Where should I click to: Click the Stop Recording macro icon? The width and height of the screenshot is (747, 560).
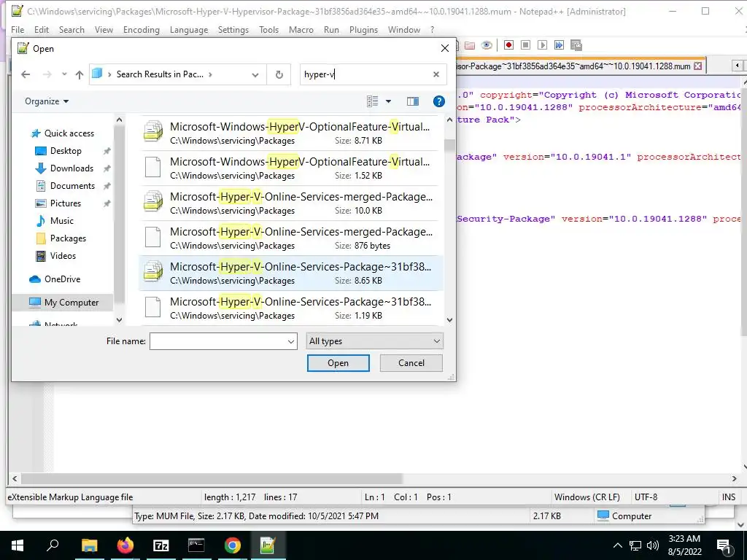tap(525, 45)
